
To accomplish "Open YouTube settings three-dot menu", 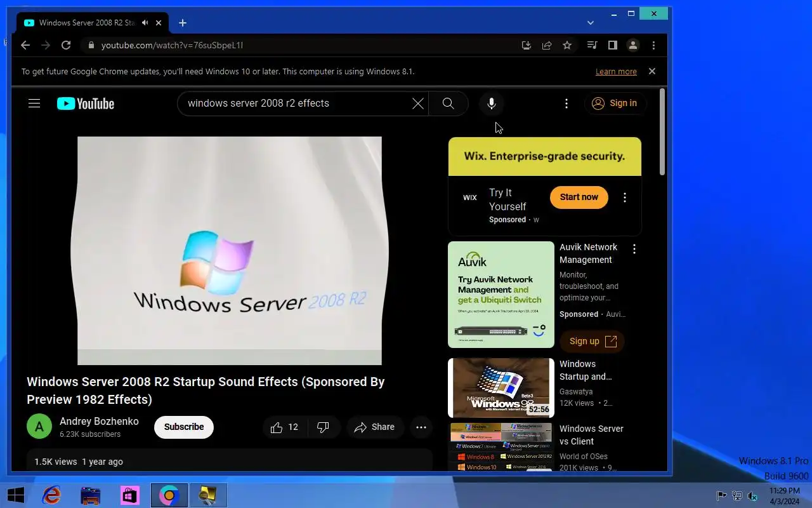I will [x=566, y=104].
